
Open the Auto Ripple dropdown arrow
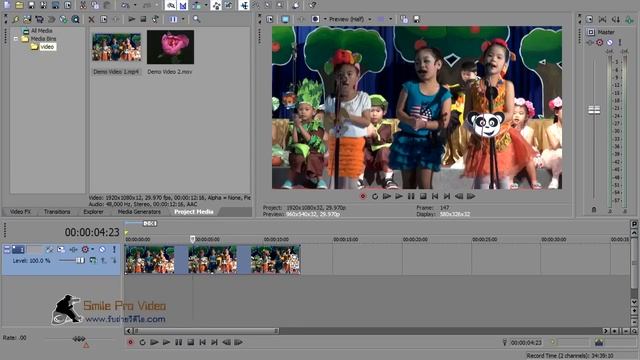206,5
